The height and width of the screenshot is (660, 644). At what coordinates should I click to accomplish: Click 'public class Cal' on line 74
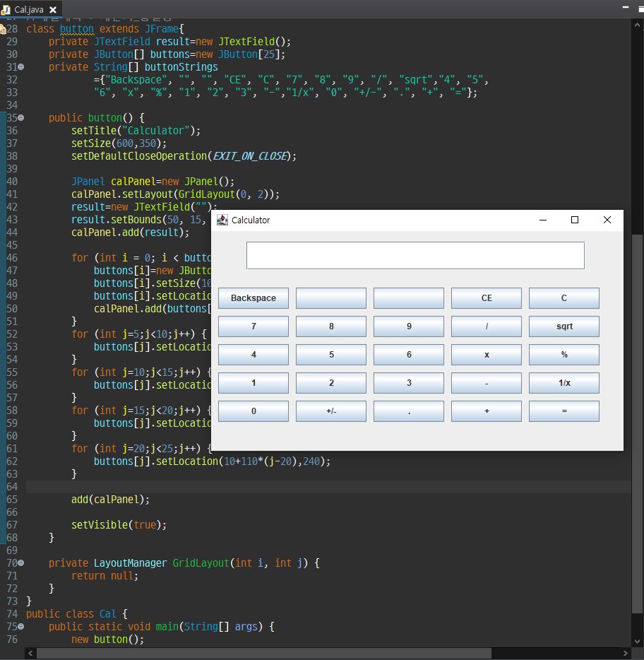point(71,613)
